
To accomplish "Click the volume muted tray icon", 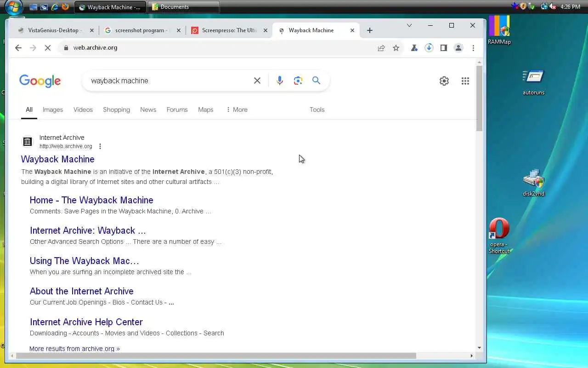I will pos(553,6).
